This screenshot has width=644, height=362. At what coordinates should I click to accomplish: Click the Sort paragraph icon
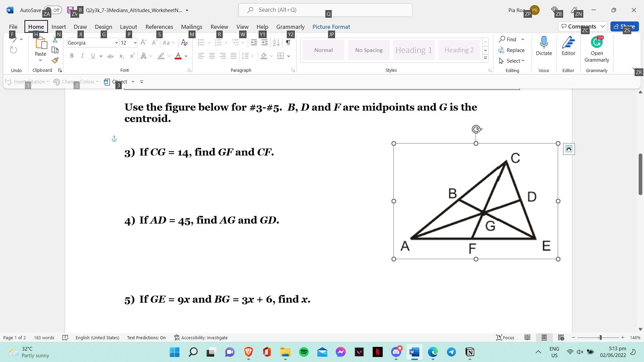pyautogui.click(x=276, y=43)
